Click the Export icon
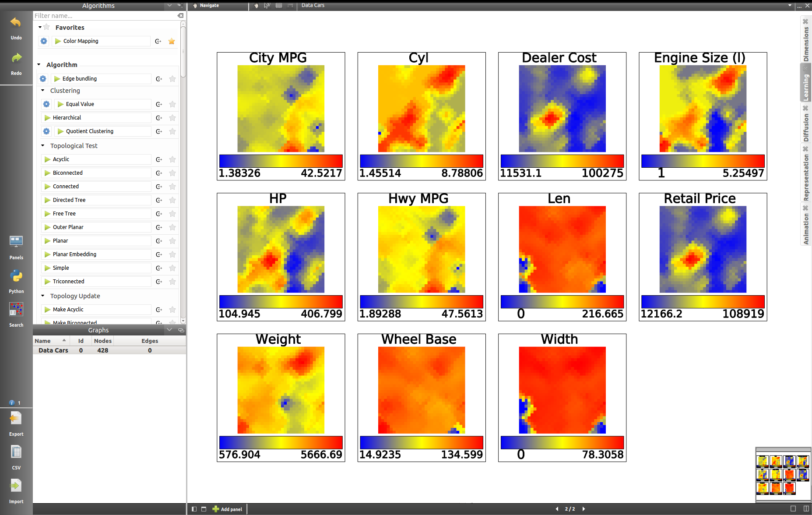812x515 pixels. coord(16,419)
